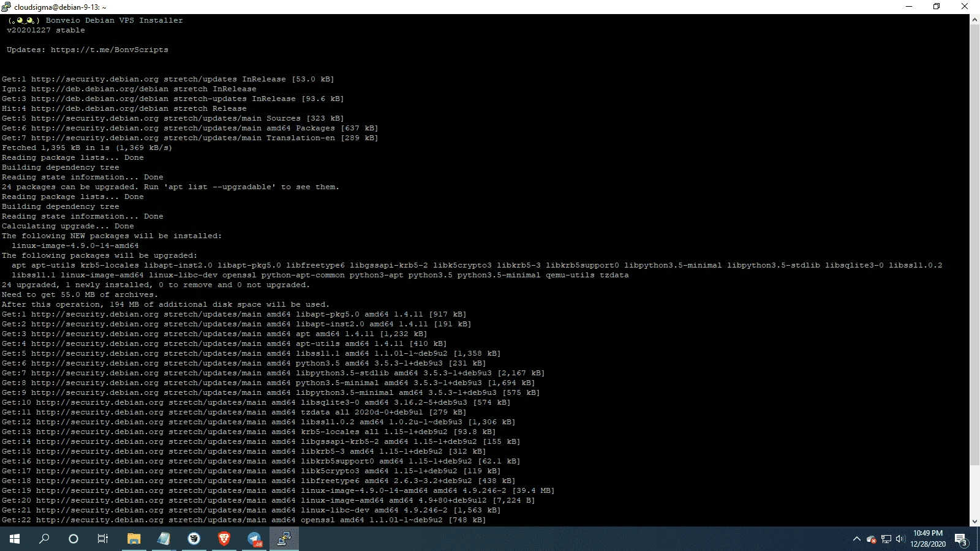
Task: Open network settings from the tray
Action: (886, 539)
